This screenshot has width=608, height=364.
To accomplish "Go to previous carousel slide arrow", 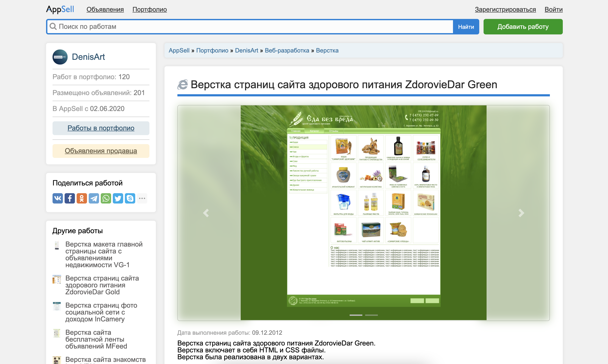I will [206, 213].
